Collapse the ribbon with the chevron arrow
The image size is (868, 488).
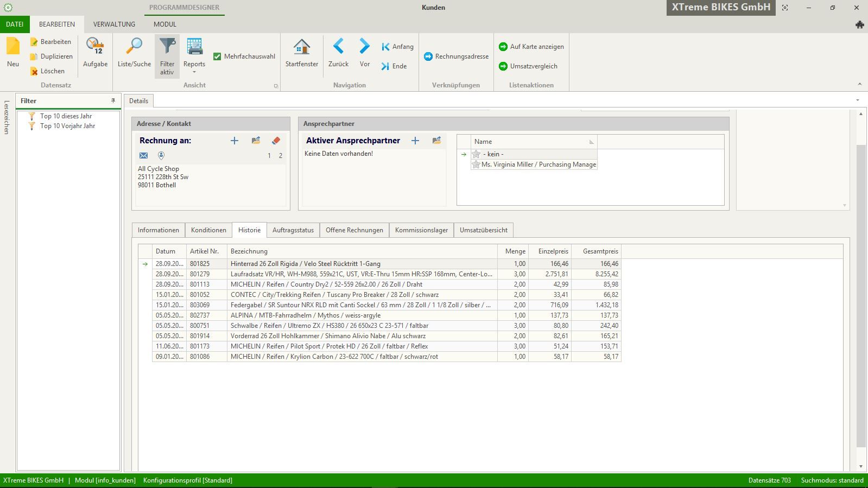click(859, 84)
